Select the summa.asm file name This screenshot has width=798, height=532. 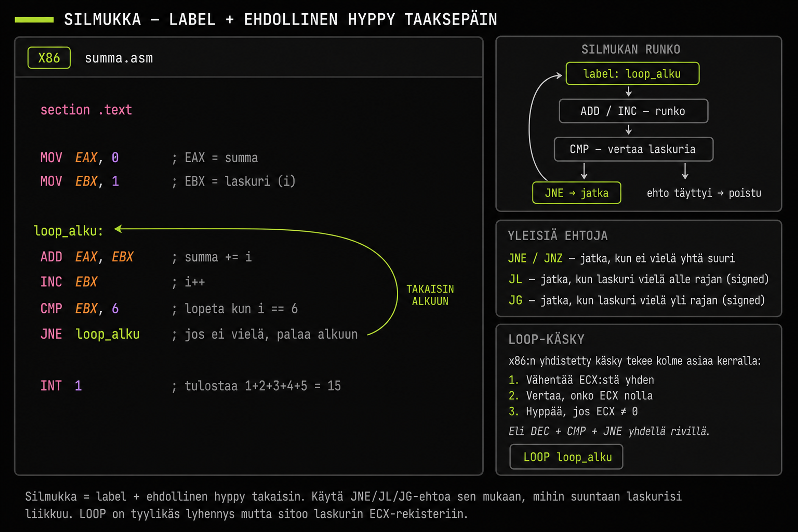(x=119, y=58)
